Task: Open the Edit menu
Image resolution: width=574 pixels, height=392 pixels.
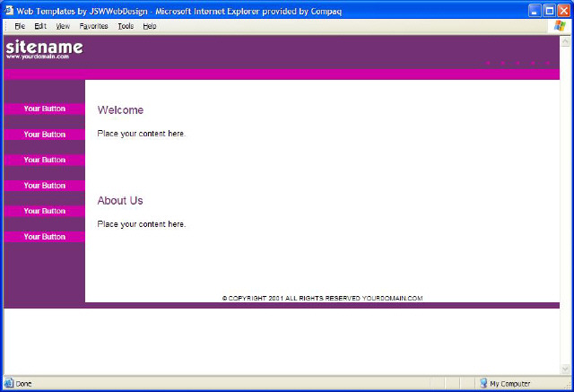Action: click(40, 26)
